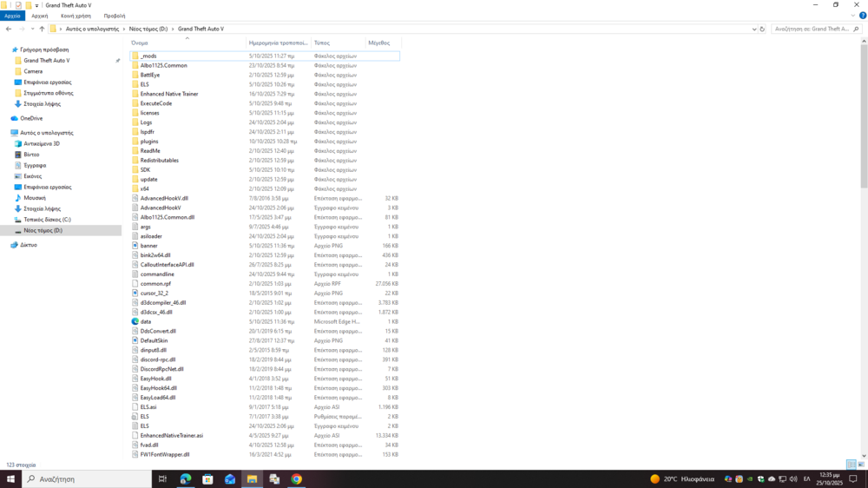Open network tray icon
Screen dimensions: 868x488
(x=782, y=479)
